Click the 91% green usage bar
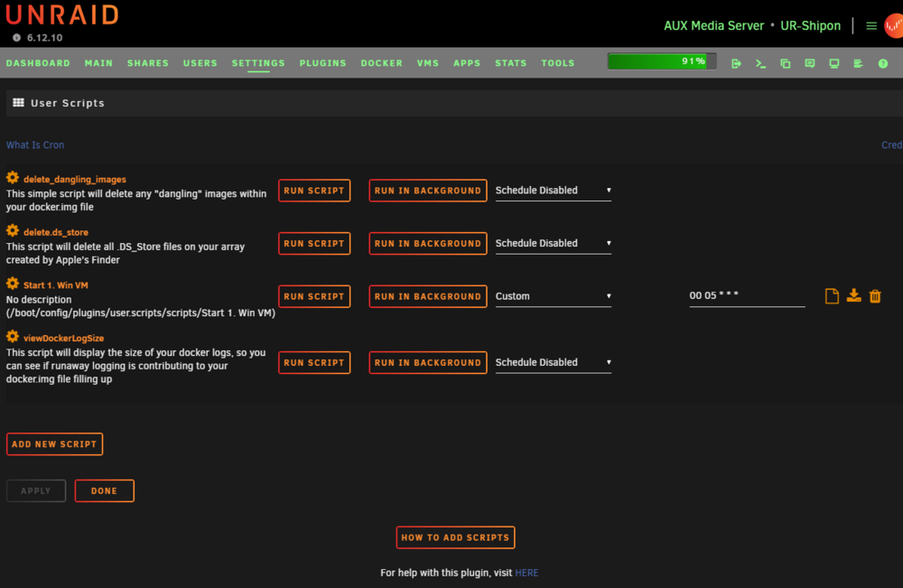This screenshot has width=903, height=588. pos(662,61)
